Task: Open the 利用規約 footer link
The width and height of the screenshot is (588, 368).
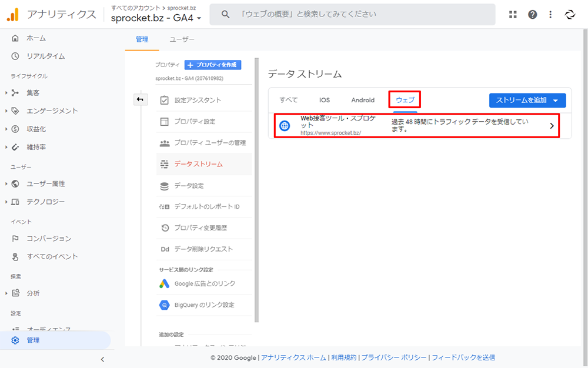Action: [343, 357]
